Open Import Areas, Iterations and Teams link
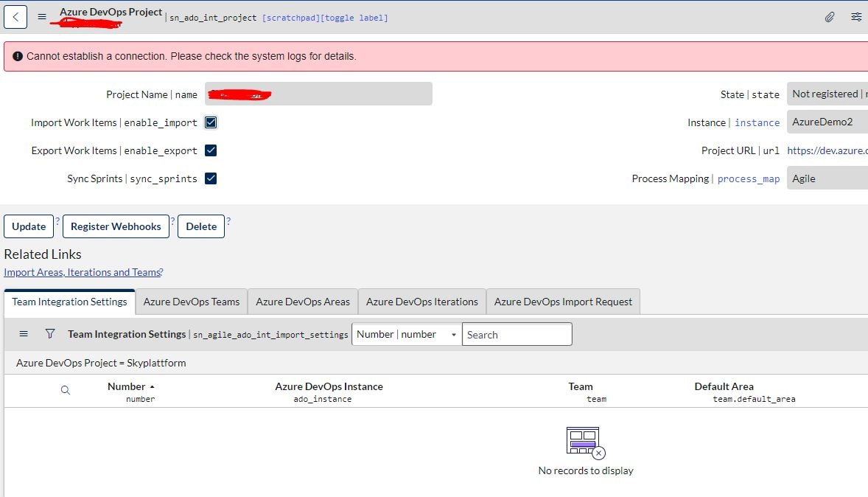868x497 pixels. (x=80, y=271)
